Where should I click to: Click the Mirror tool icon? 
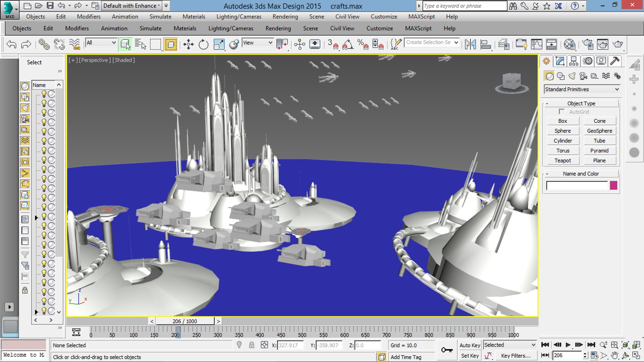(470, 44)
